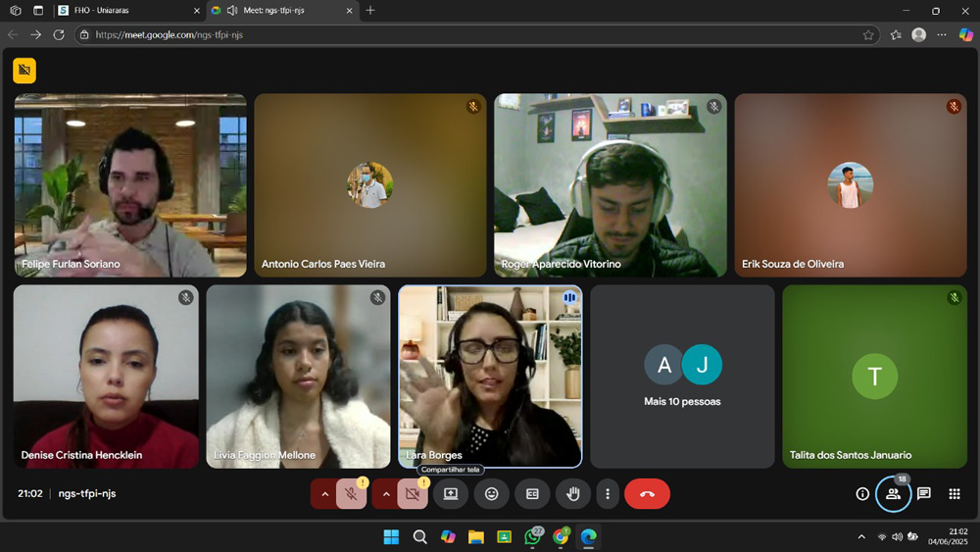Click muted mic icon on Antonio's tile
This screenshot has height=552, width=980.
point(473,106)
